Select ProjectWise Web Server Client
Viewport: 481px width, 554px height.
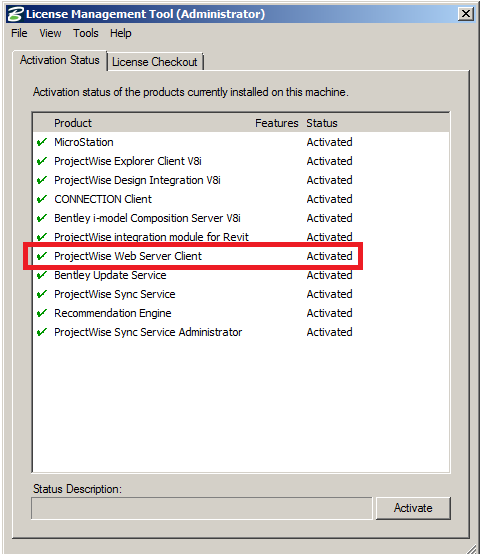(241, 256)
